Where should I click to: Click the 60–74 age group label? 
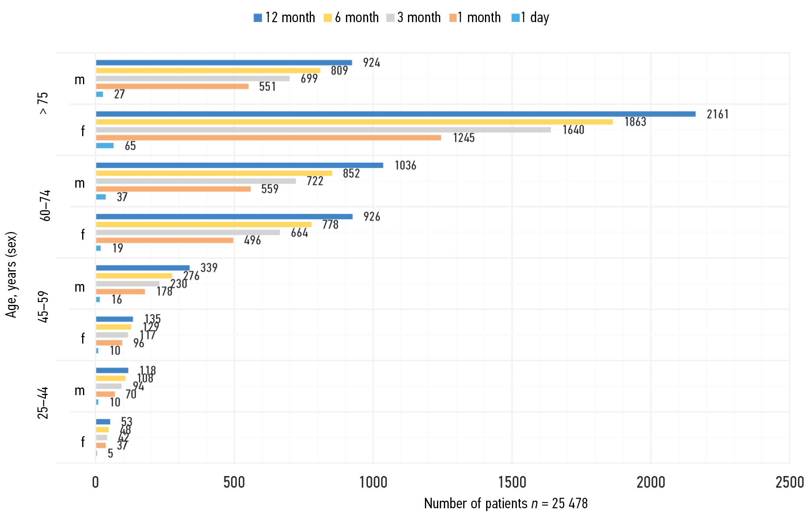coord(45,205)
